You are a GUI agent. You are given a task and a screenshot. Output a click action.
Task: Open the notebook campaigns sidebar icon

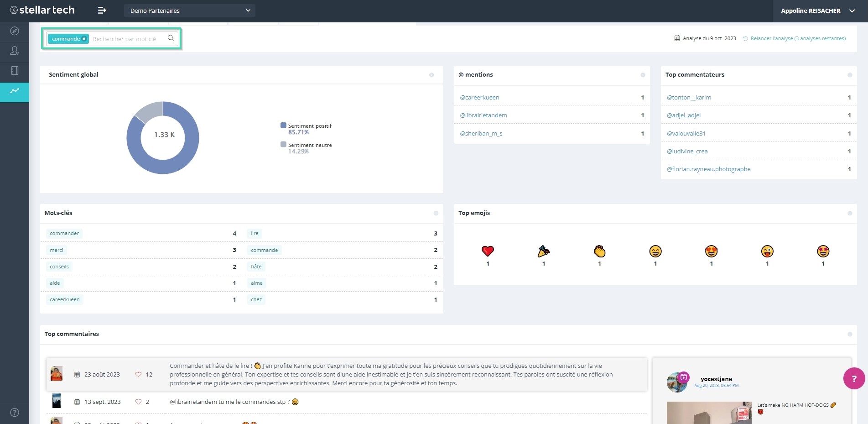15,71
